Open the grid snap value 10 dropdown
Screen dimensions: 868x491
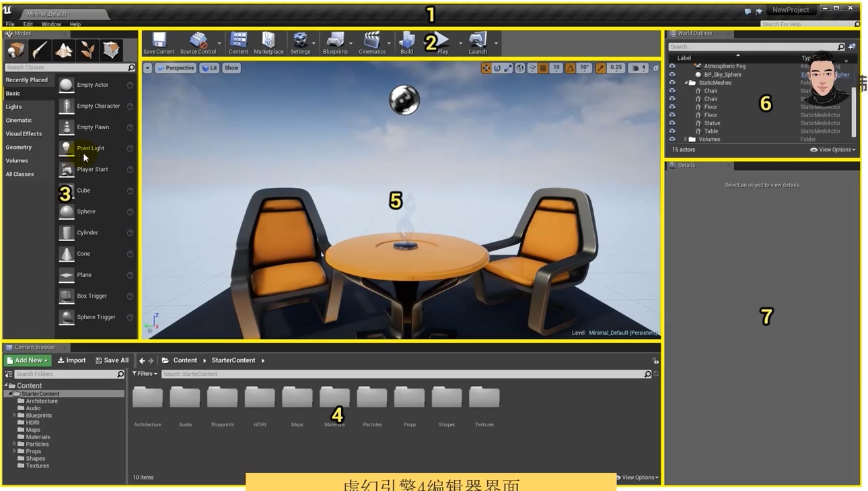556,68
